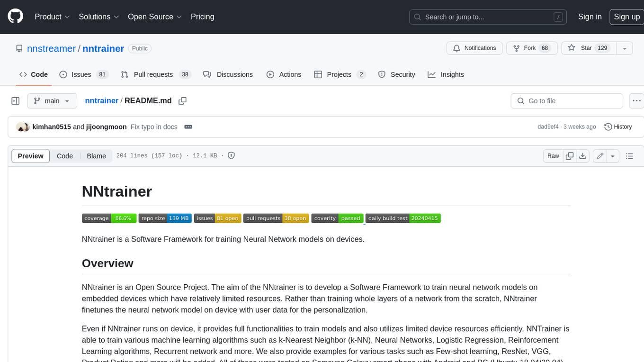Open more edit options dropdown arrow
The width and height of the screenshot is (644, 362).
pos(613,156)
